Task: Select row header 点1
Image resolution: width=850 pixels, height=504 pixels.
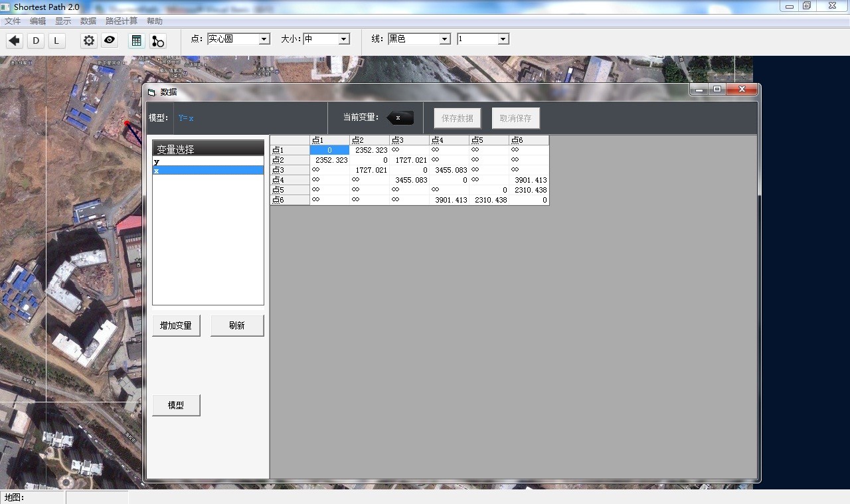Action: tap(290, 150)
